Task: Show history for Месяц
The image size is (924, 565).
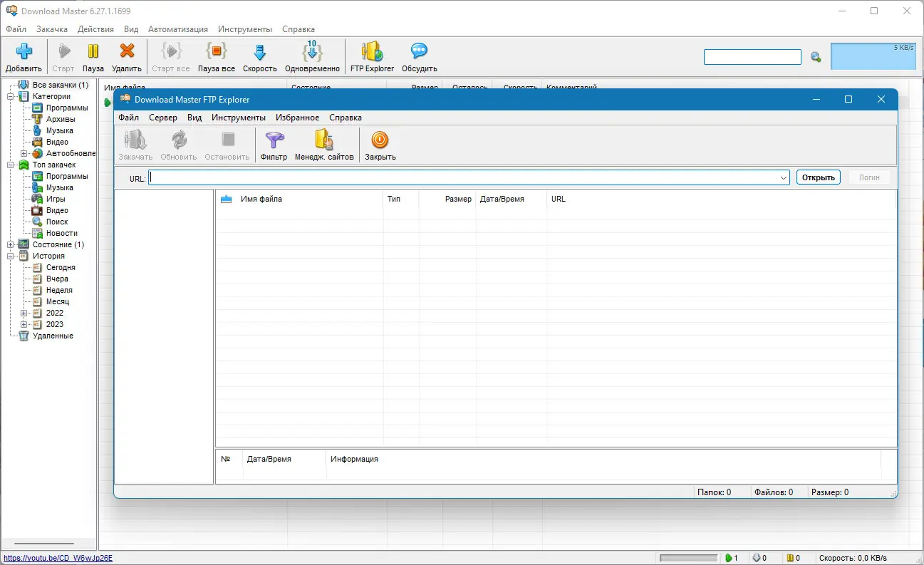Action: 58,301
